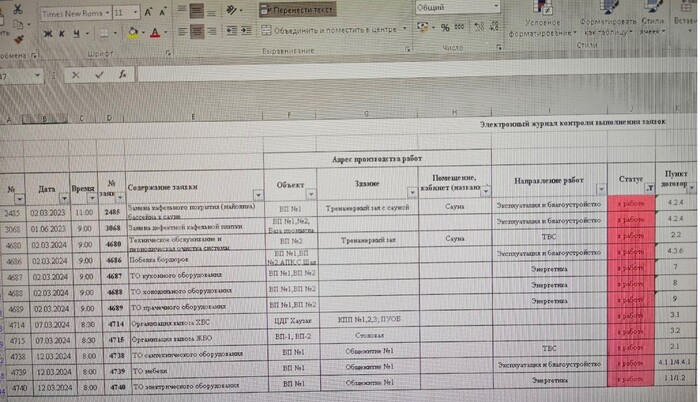This screenshot has height=402, width=700.
Task: Open the Times New Roman font name box
Action: (75, 13)
